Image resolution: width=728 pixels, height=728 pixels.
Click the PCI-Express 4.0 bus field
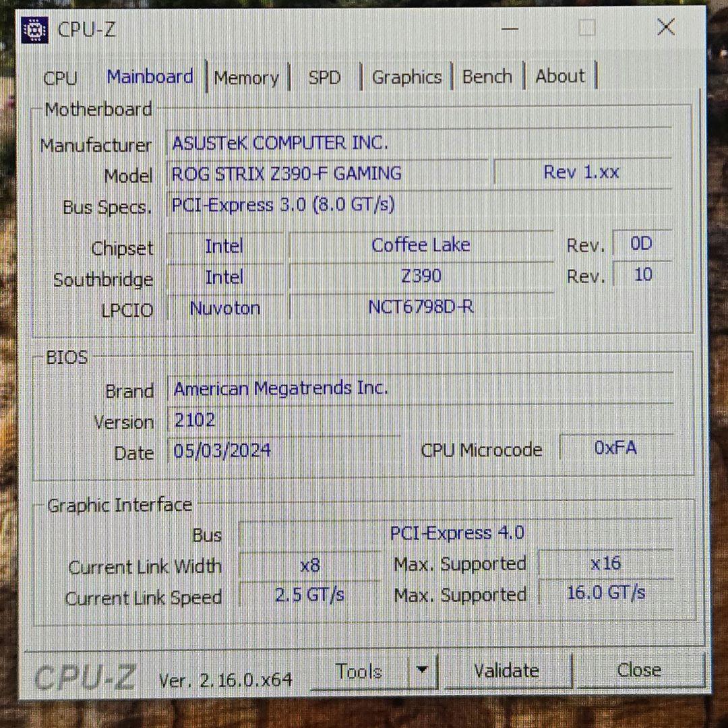point(456,533)
